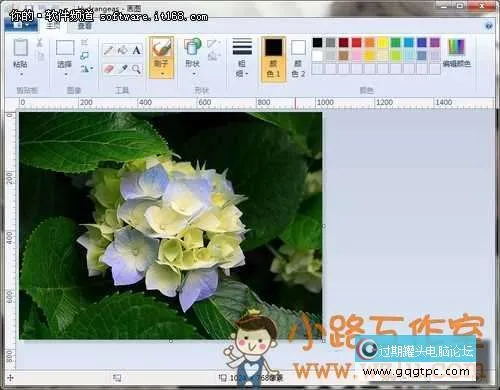Select the Fill with color bucket tool
This screenshot has height=390, width=500.
click(x=122, y=50)
